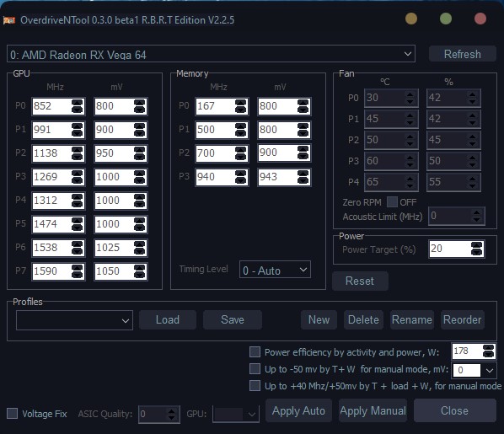Click the Power Target spinner next to 20

477,249
